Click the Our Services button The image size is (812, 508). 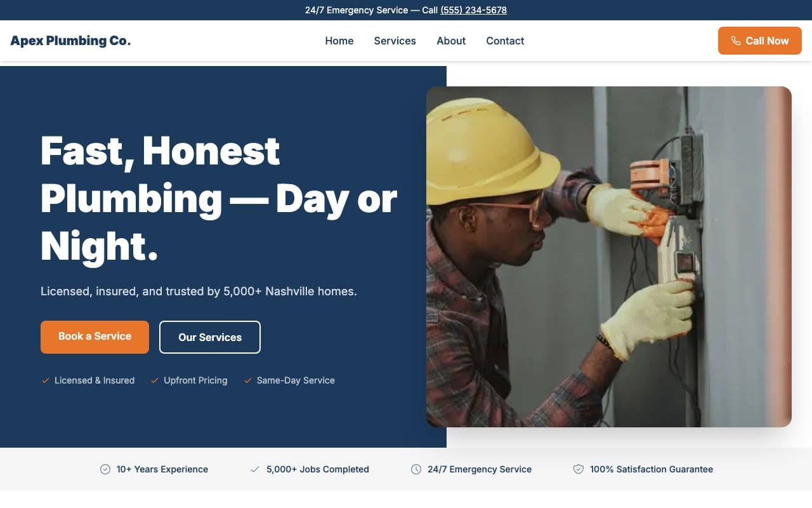point(209,337)
